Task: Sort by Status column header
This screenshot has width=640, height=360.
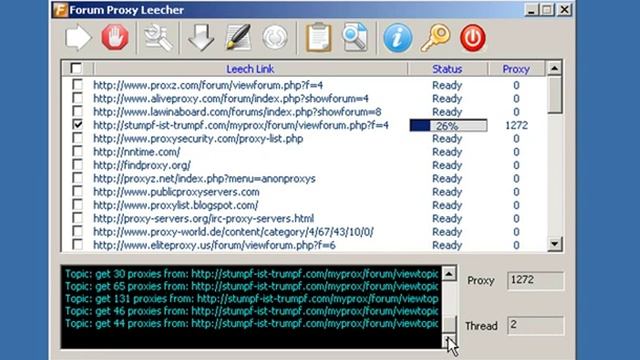Action: click(x=447, y=69)
